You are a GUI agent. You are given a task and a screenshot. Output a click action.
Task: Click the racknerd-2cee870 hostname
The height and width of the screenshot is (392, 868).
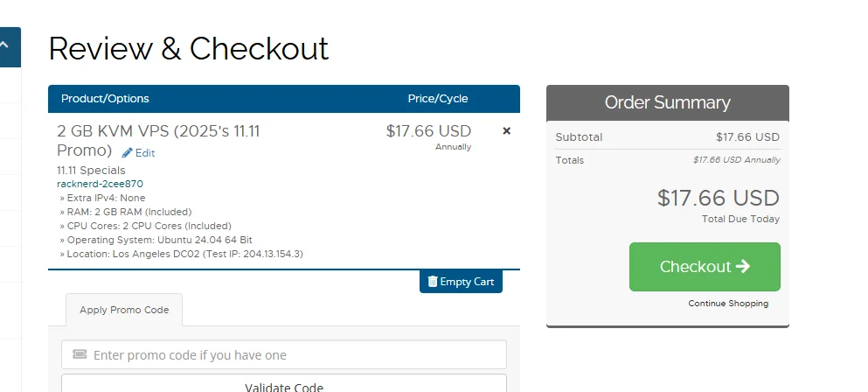click(x=100, y=184)
